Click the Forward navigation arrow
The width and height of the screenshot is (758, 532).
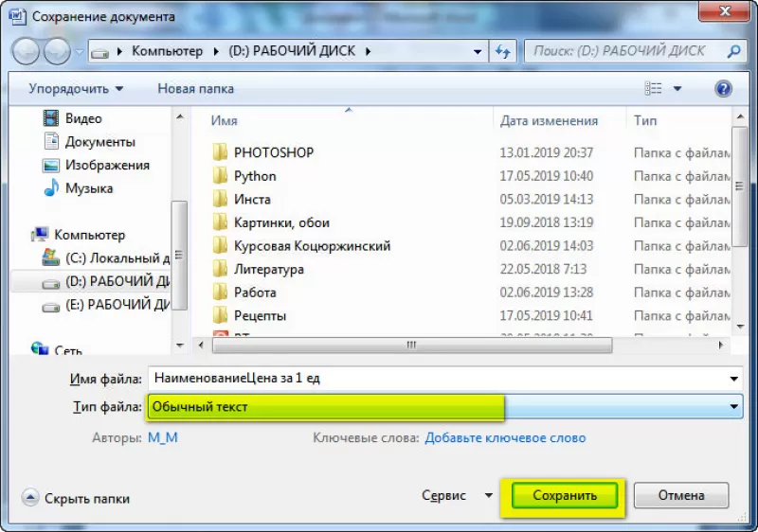tap(57, 51)
